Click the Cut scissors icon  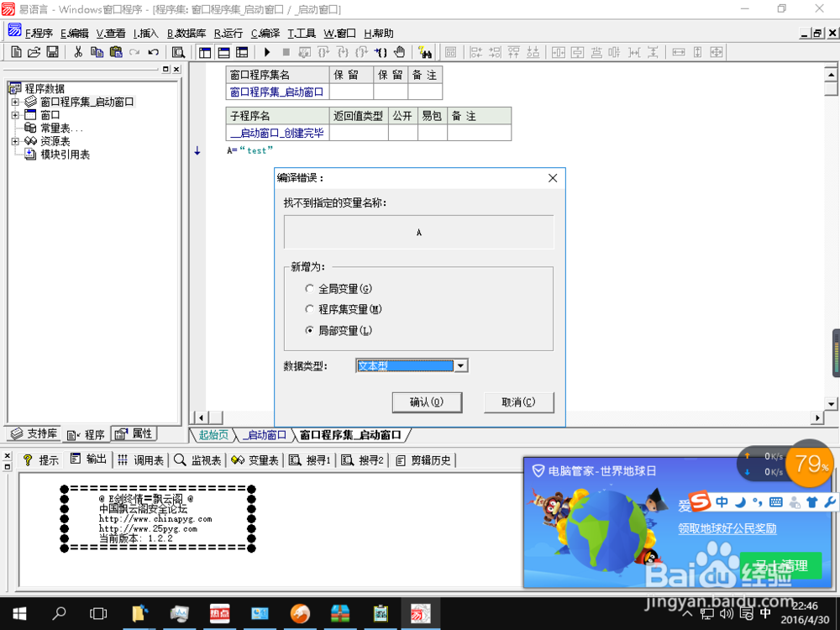[77, 52]
